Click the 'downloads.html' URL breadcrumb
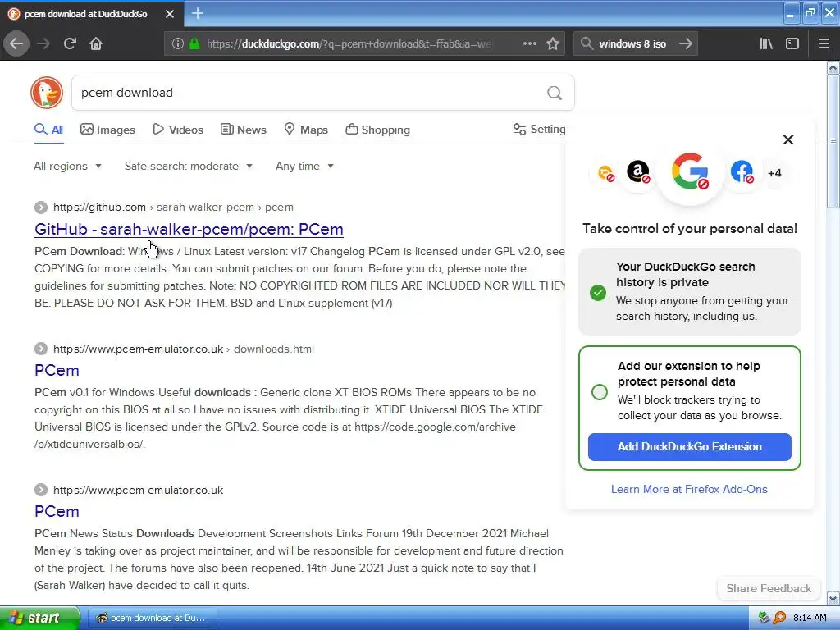840x630 pixels. coord(274,349)
